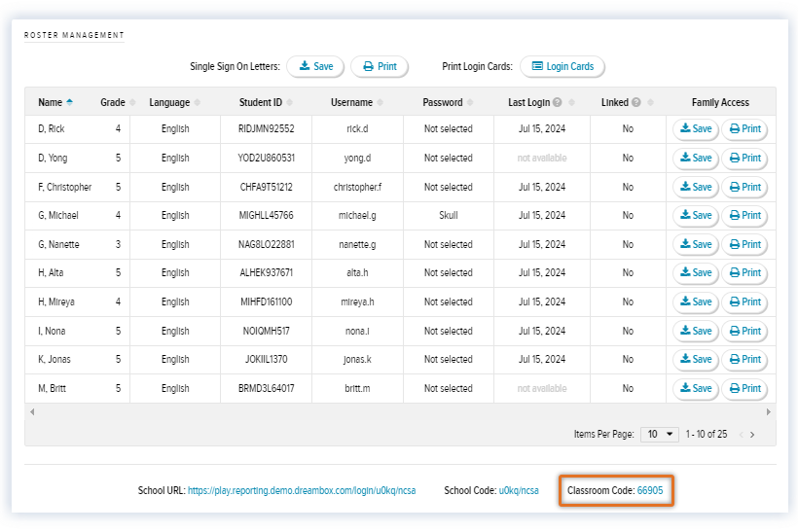
Task: Click the Linked column help icon
Action: [635, 102]
